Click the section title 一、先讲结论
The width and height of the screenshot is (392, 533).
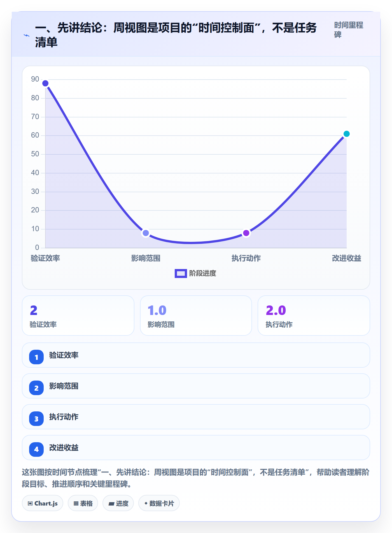click(176, 35)
